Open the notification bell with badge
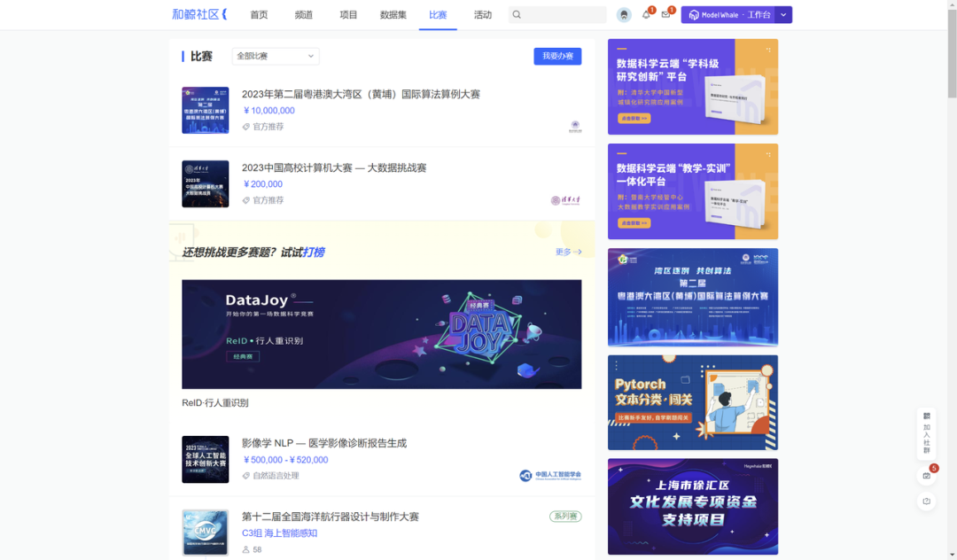957x560 pixels. (647, 15)
